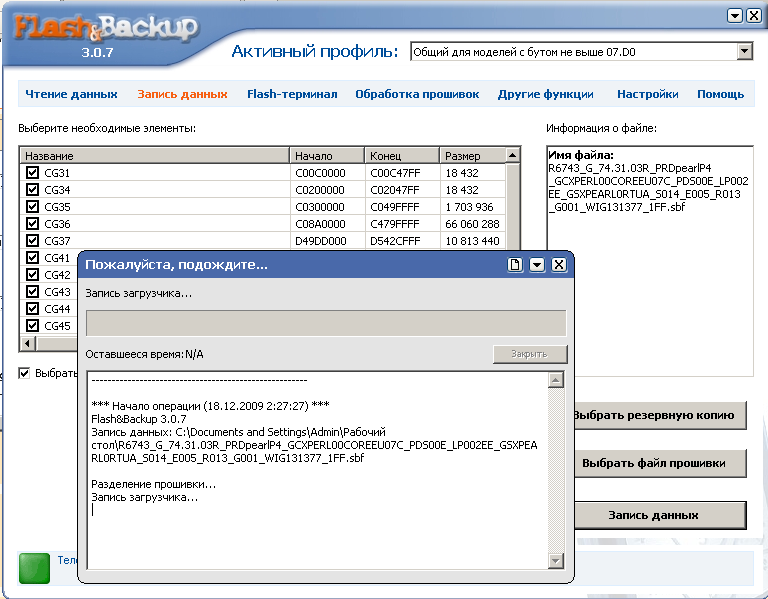This screenshot has width=768, height=599.
Task: Open the 'Чтение данных' tab
Action: [72, 94]
